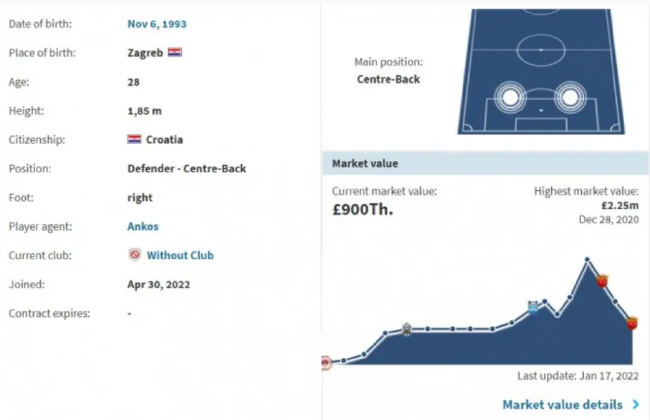Image resolution: width=650 pixels, height=420 pixels.
Task: Click the peak data point on value chart
Action: (x=587, y=260)
